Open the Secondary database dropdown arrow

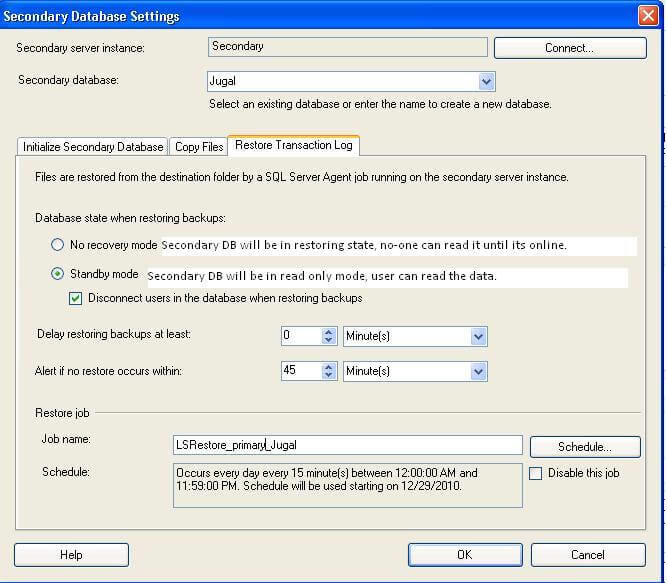[x=486, y=81]
